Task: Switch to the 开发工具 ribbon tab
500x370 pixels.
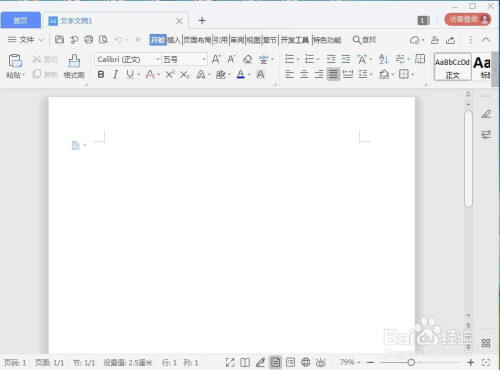Action: click(295, 40)
